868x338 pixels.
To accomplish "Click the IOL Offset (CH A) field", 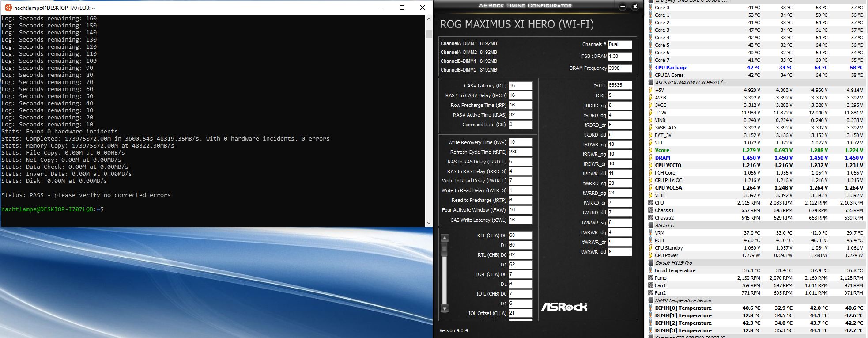I will coord(521,313).
